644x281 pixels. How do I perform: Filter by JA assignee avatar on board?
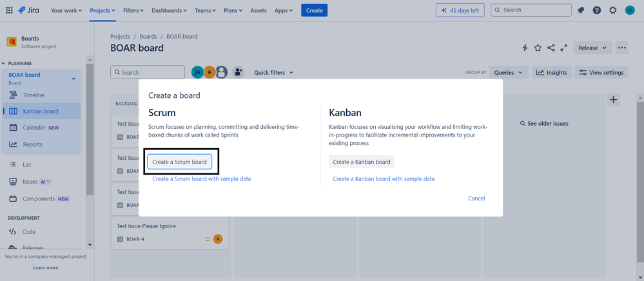click(197, 72)
